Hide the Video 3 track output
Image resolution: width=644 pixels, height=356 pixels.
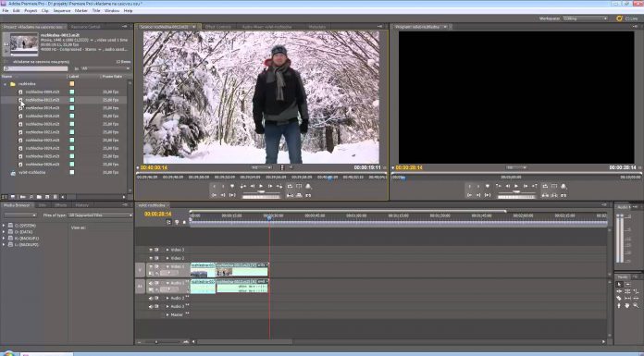pos(151,250)
